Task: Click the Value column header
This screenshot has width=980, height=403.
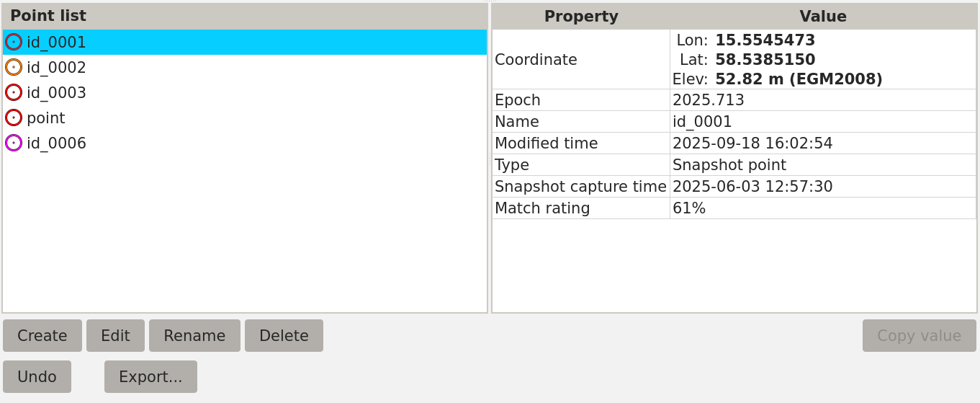Action: (822, 16)
